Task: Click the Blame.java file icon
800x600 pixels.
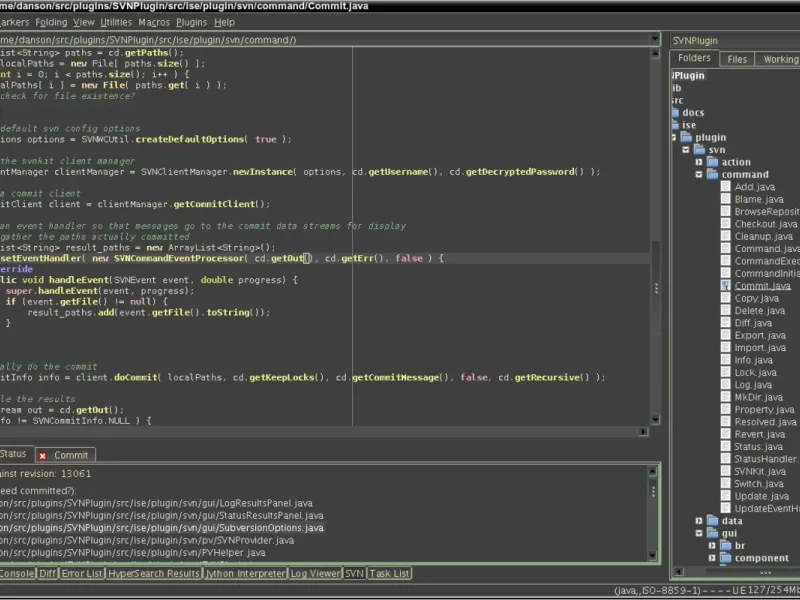Action: [x=726, y=199]
